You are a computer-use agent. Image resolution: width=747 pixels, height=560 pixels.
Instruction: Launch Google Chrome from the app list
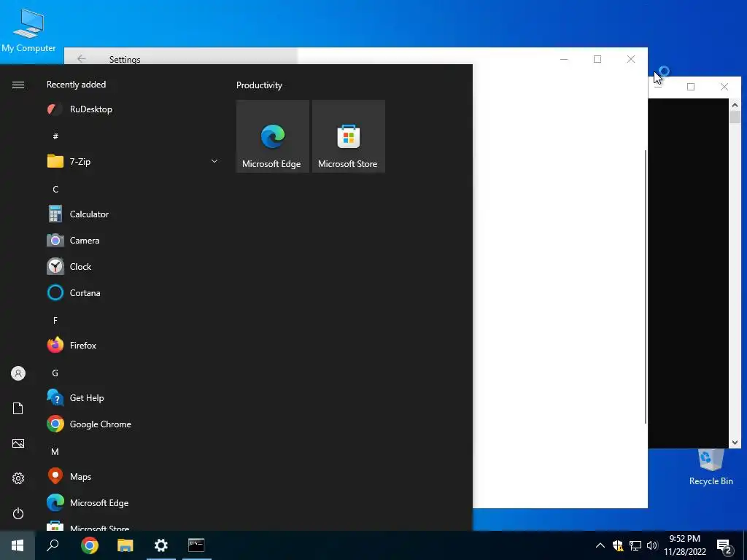coord(133,424)
